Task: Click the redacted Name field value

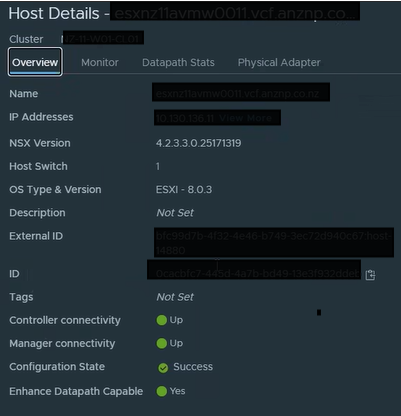Action: click(x=241, y=92)
